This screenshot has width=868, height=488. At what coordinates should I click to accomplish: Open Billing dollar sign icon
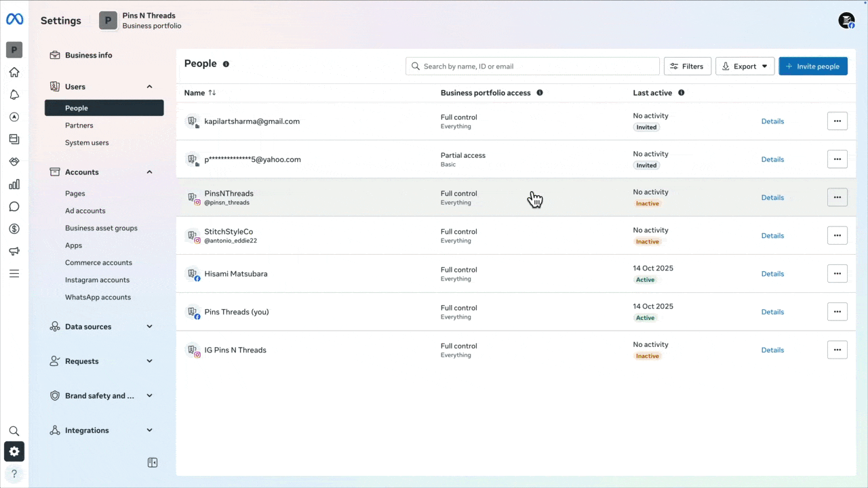tap(14, 229)
